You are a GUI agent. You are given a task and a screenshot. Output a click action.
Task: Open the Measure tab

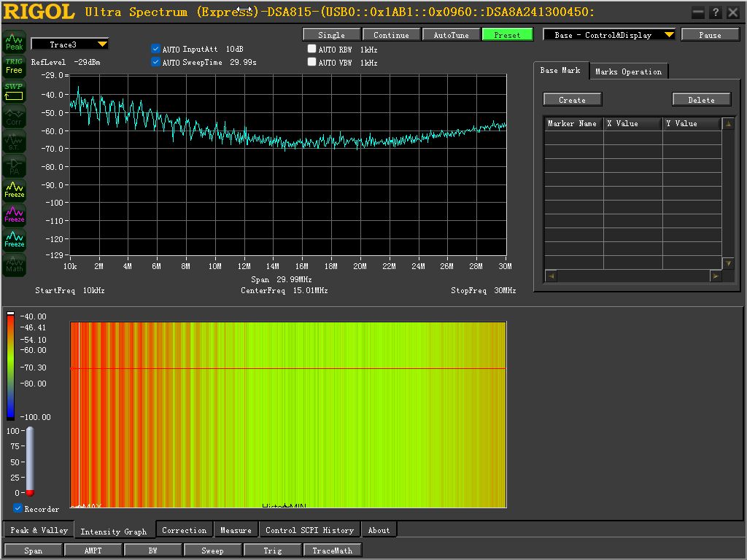click(236, 530)
